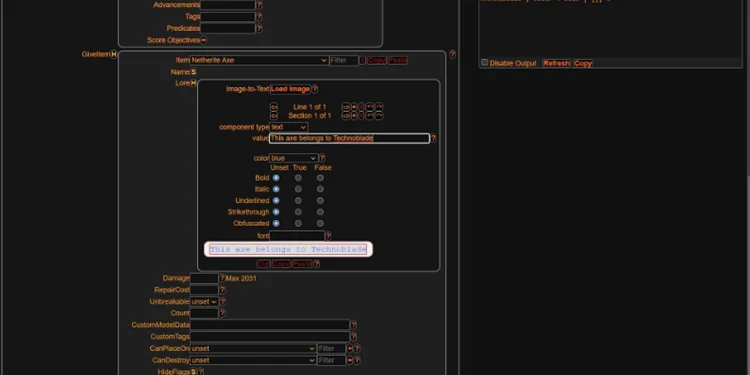Click the help icon beside the Damage field
Image resolution: width=750 pixels, height=375 pixels.
[x=222, y=278]
